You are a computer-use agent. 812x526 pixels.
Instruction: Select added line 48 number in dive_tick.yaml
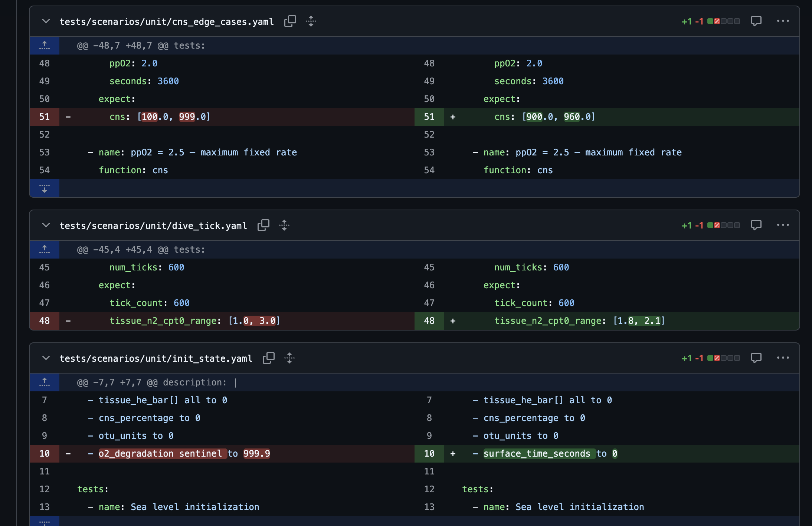tap(429, 321)
